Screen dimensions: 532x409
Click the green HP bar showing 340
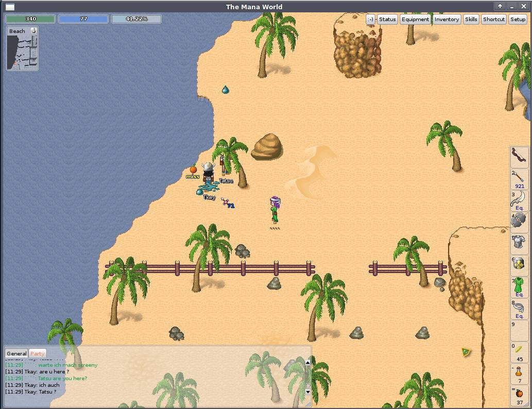(30, 19)
